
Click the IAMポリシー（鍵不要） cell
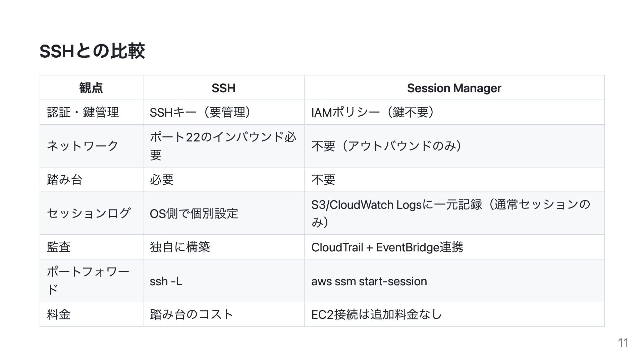click(373, 112)
